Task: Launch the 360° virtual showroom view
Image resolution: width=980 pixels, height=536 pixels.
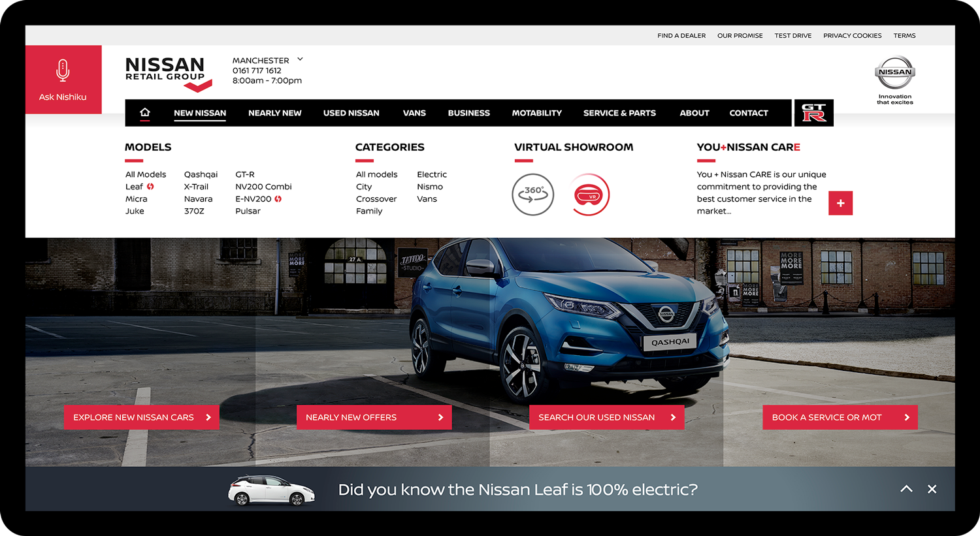Action: 532,195
